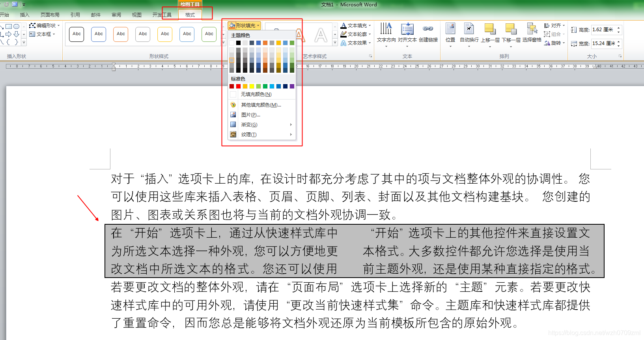Pick the purple standard color swatch
This screenshot has height=340, width=644.
coord(292,86)
